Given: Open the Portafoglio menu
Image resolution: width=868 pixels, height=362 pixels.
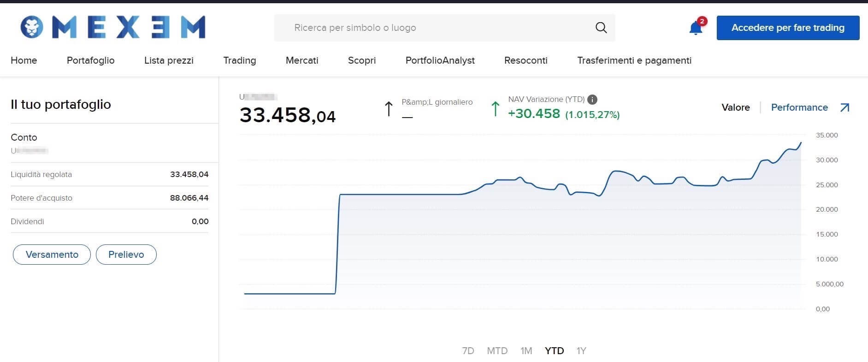Looking at the screenshot, I should (x=90, y=60).
